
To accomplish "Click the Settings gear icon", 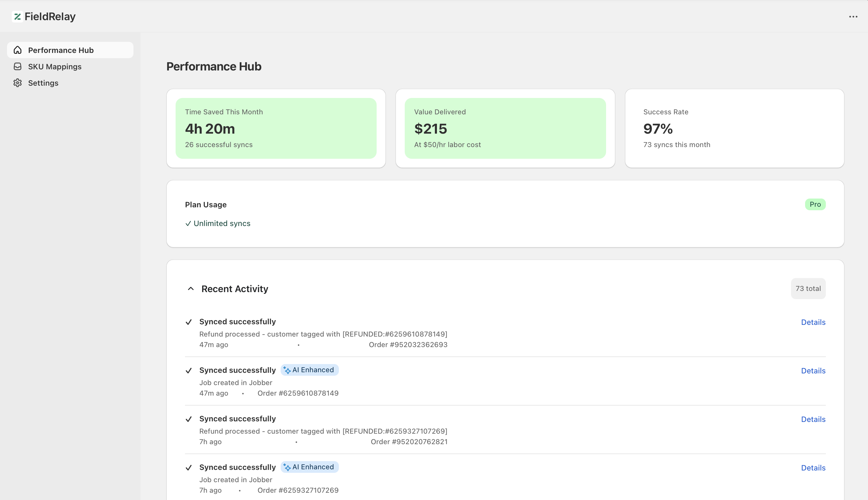I will click(x=18, y=83).
